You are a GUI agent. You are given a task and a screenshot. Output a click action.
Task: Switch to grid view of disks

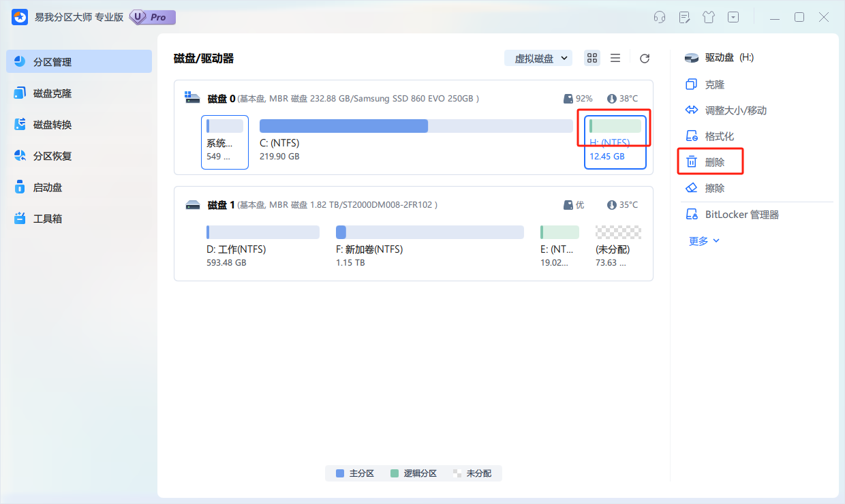(591, 58)
